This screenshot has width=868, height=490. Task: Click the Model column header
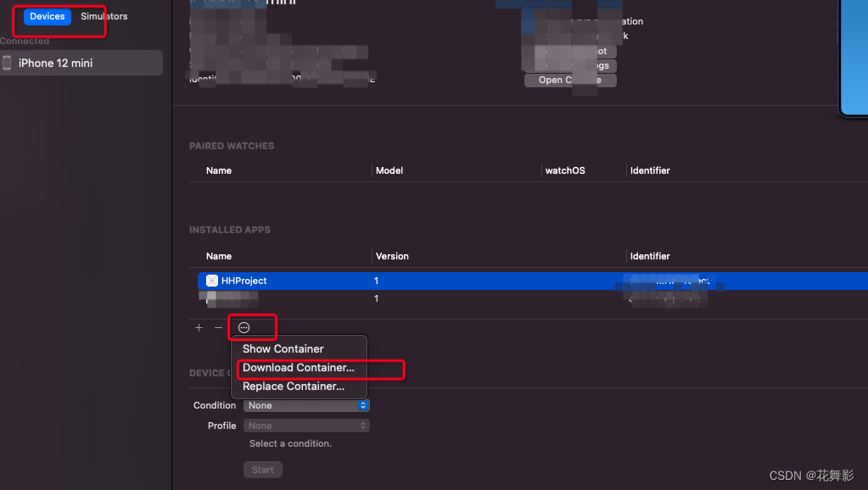389,170
